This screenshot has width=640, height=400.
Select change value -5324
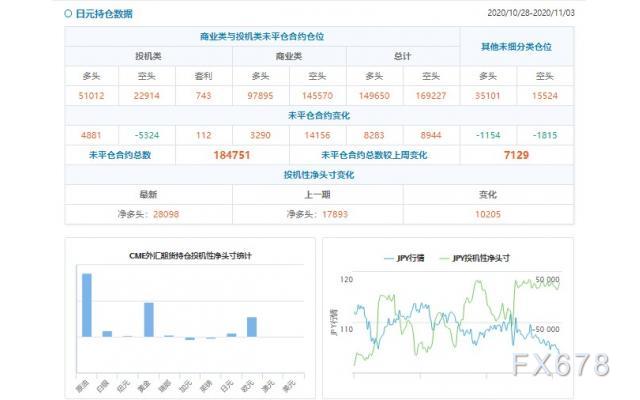[147, 135]
